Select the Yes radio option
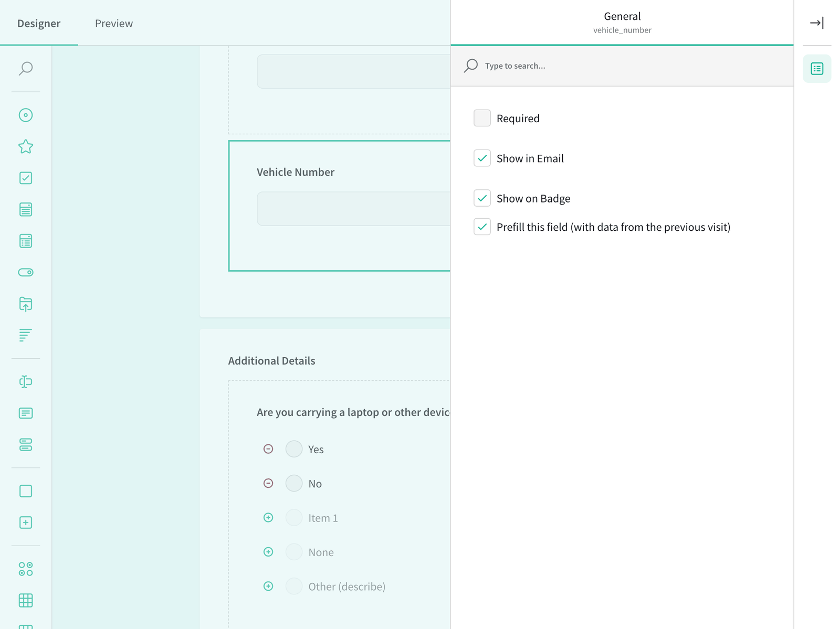This screenshot has height=629, width=840. click(294, 449)
